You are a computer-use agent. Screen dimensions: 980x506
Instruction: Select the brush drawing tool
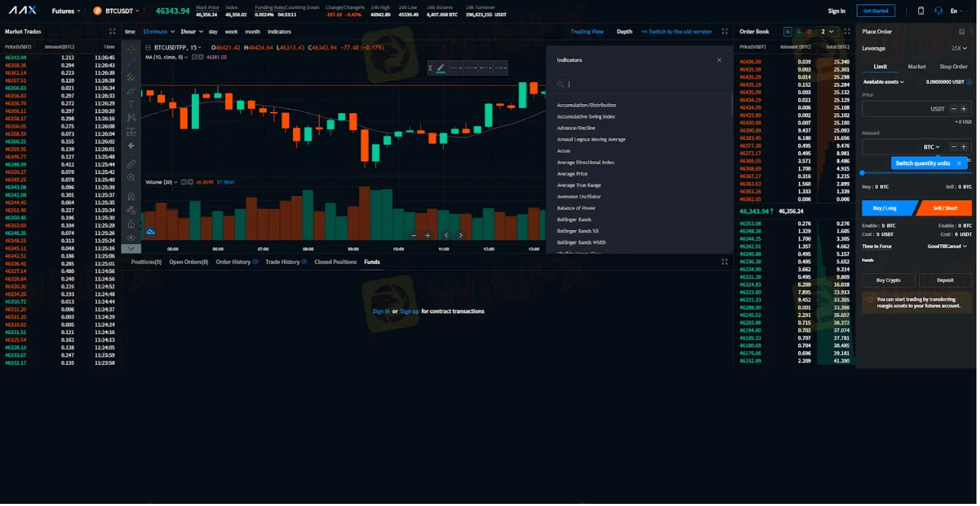(131, 91)
